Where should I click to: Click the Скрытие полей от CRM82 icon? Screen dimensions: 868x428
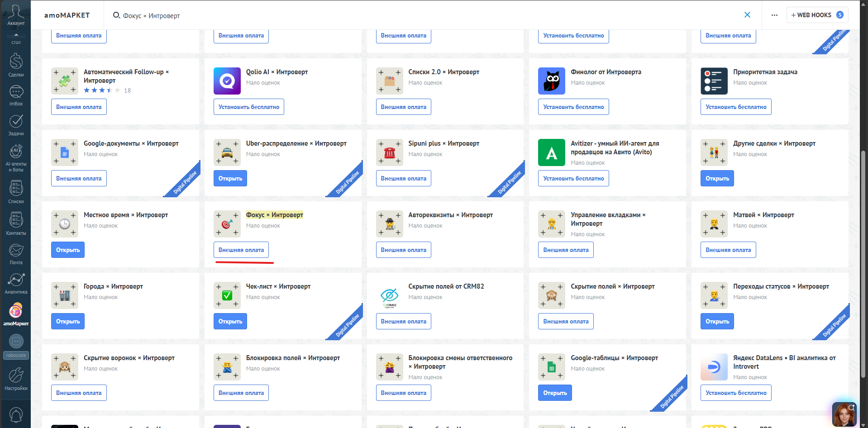click(389, 296)
